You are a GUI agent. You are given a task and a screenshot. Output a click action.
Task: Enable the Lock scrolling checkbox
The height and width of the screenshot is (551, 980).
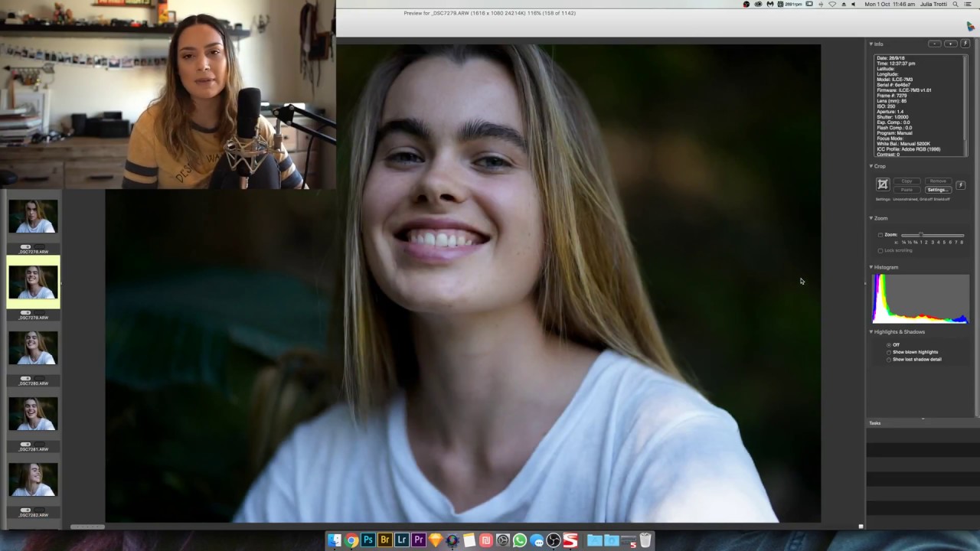point(880,250)
